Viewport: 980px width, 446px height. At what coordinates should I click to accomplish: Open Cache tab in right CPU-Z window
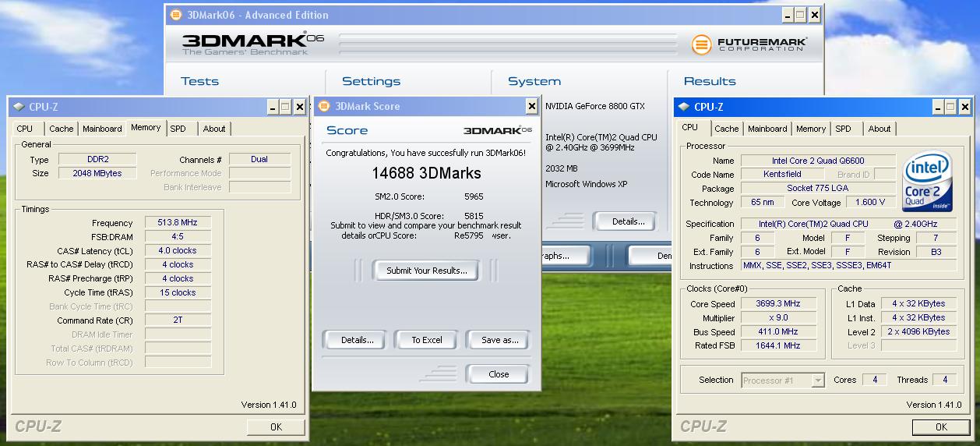[727, 129]
